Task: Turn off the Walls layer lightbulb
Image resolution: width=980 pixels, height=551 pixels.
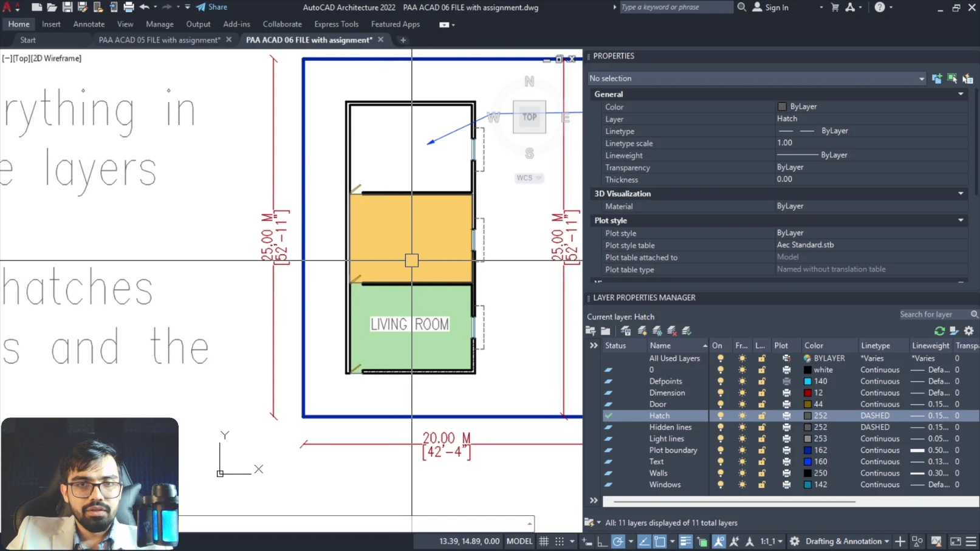Action: click(721, 473)
